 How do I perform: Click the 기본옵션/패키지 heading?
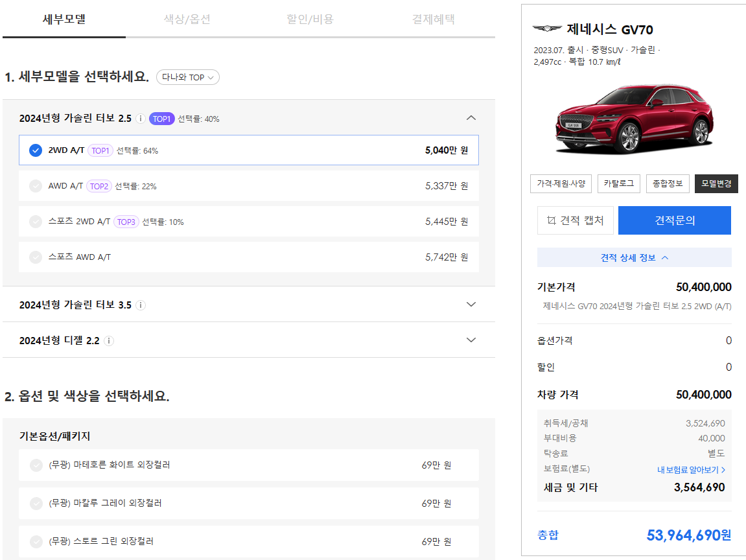[54, 436]
